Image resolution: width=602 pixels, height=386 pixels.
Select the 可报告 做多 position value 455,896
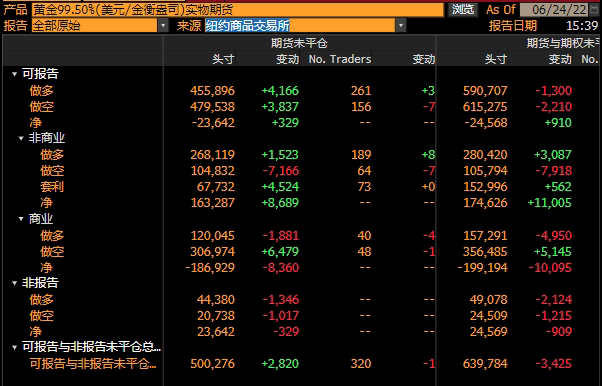tap(212, 91)
